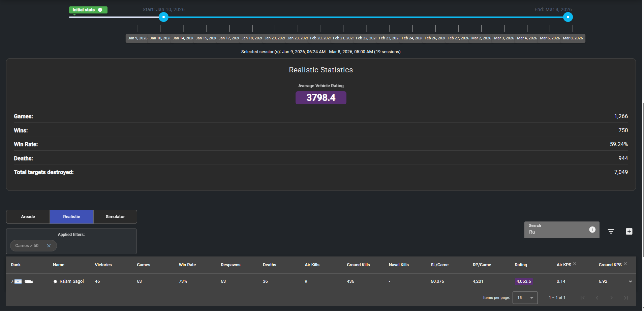Open the table filter options icon
The image size is (644, 311).
pos(611,231)
